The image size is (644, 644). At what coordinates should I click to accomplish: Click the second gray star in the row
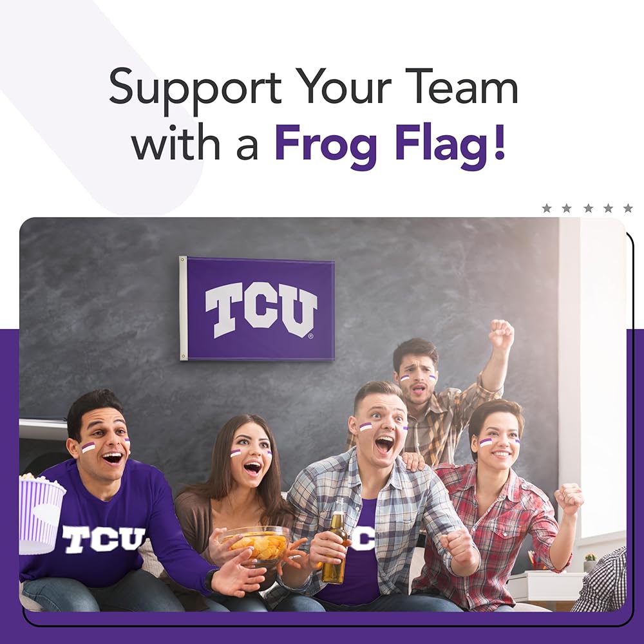pos(567,208)
